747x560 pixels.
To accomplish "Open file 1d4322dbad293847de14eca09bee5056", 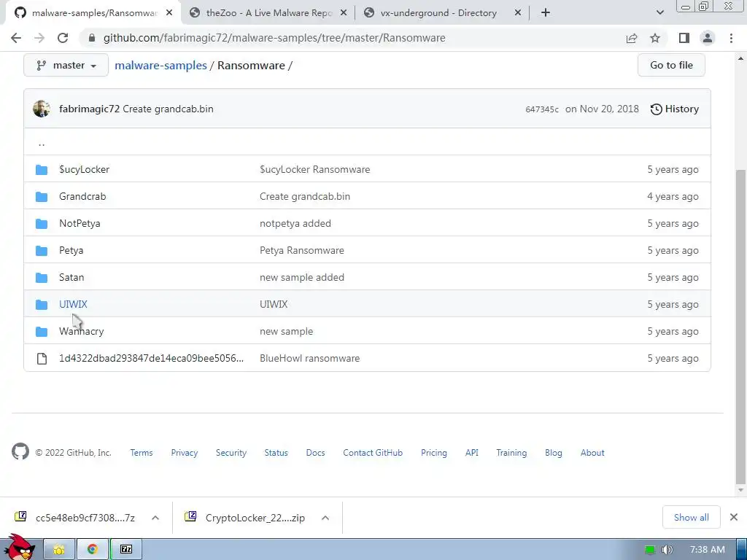I will [151, 359].
